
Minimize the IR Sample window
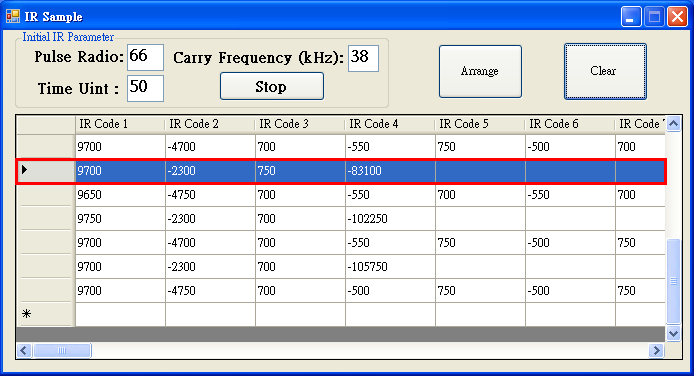(631, 17)
